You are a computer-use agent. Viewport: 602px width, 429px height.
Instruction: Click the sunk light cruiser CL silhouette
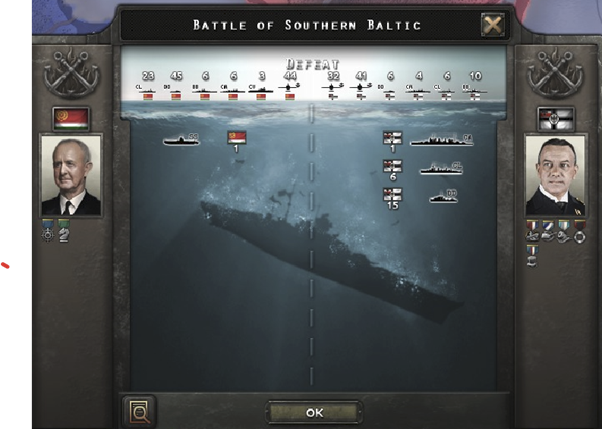point(441,168)
